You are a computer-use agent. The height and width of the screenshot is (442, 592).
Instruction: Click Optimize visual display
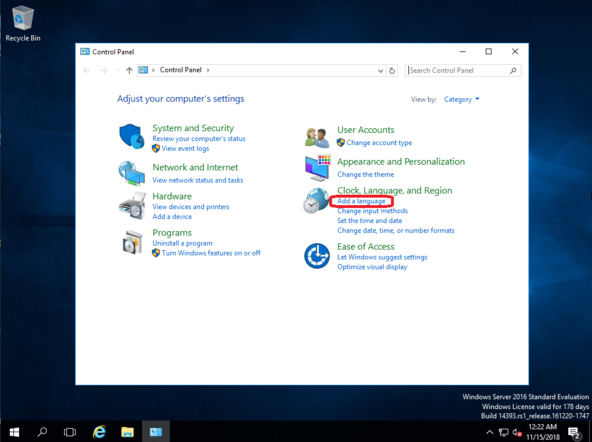coord(372,267)
